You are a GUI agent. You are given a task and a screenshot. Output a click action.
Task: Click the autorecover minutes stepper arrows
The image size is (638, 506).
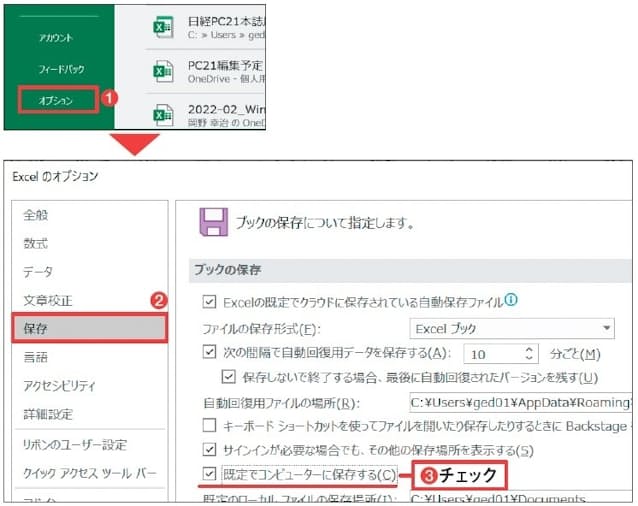pos(530,353)
